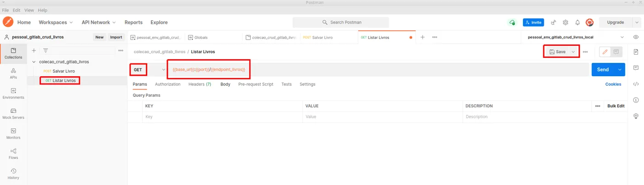The width and height of the screenshot is (644, 185).
Task: Click the Search Postman field
Action: pyautogui.click(x=341, y=22)
